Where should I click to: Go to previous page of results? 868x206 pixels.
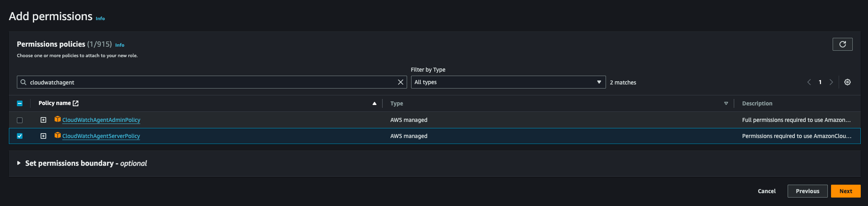[x=809, y=82]
